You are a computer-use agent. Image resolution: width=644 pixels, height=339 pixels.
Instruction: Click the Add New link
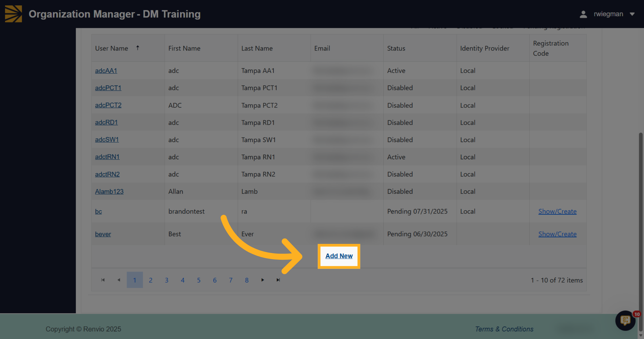coord(339,256)
